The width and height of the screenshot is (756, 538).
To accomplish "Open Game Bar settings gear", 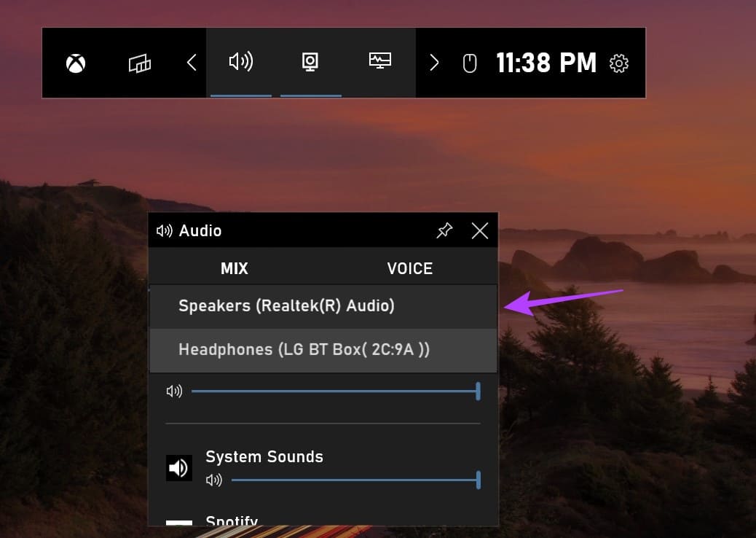I will 618,63.
